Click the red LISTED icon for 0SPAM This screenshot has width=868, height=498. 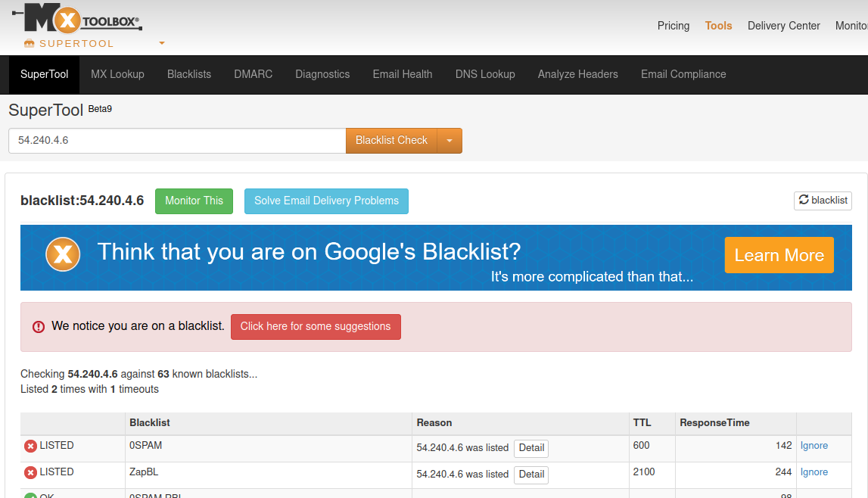click(x=30, y=446)
